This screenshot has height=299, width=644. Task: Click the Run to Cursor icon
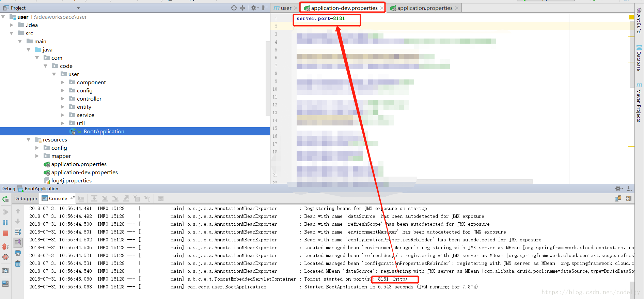147,198
